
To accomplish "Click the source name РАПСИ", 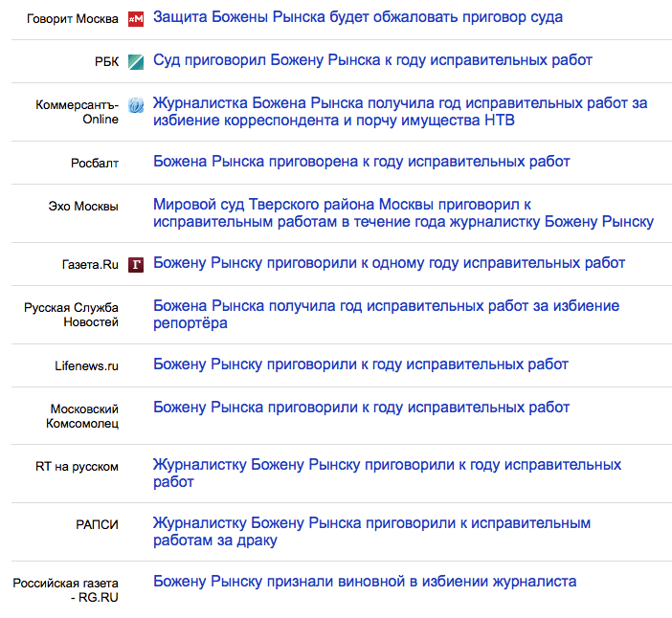I will 97,524.
